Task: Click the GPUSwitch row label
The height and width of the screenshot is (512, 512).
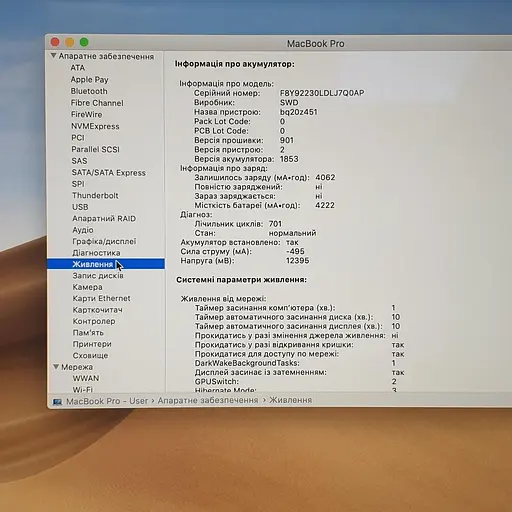Action: point(217,381)
